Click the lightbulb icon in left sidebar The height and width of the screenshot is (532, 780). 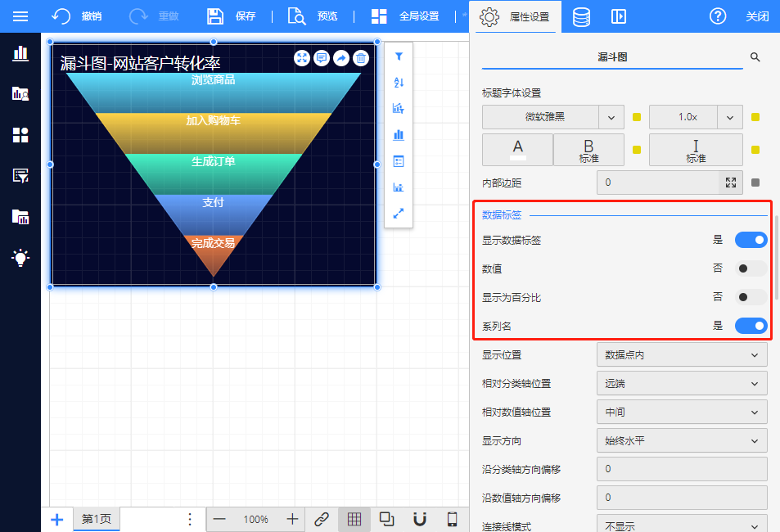coord(20,258)
